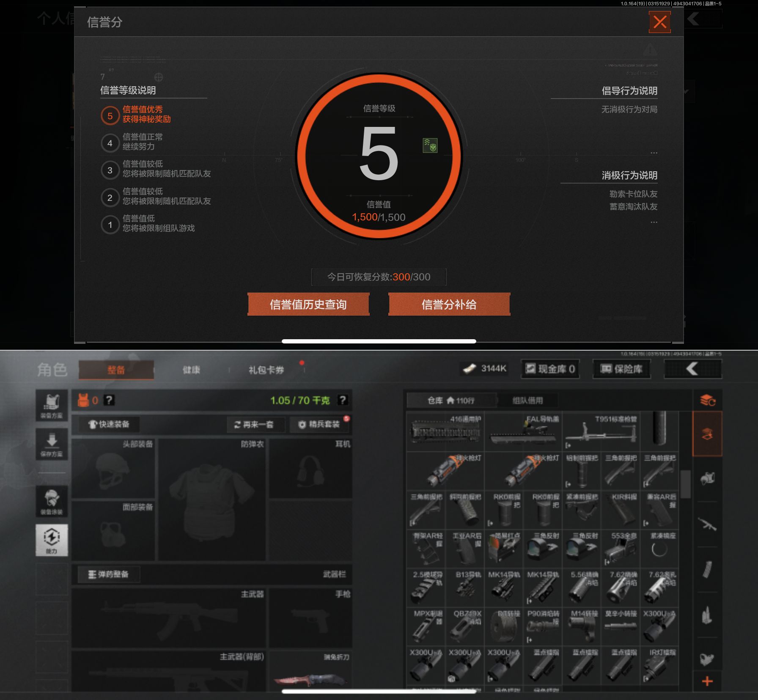Click the orange plus icon in sidebar
Image resolution: width=758 pixels, height=700 pixels.
click(x=707, y=681)
